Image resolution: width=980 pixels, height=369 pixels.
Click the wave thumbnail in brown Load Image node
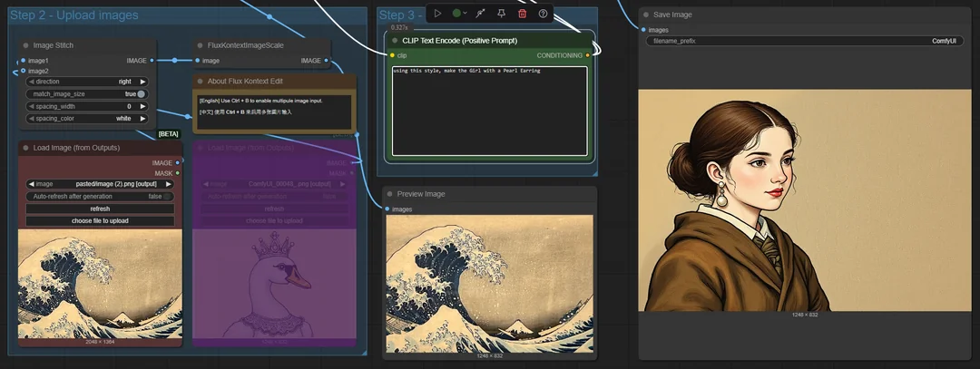click(100, 284)
